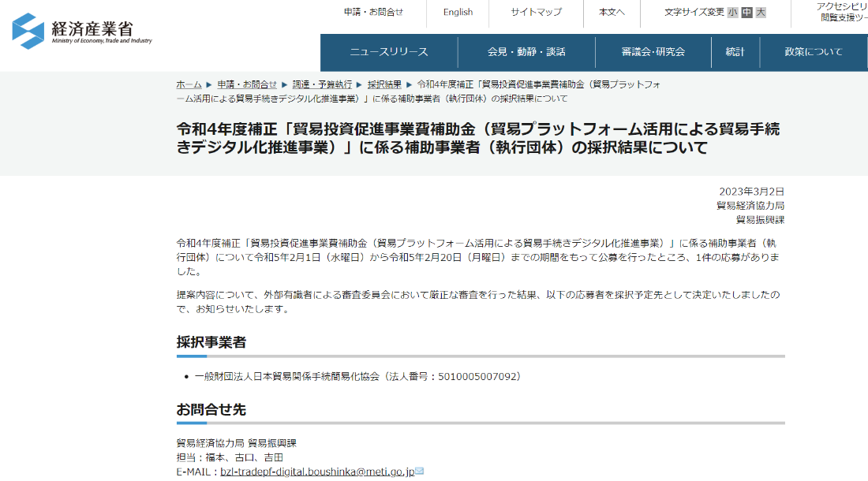Click the bzl-tradepf-digital email address link
The height and width of the screenshot is (481, 868).
coord(317,472)
